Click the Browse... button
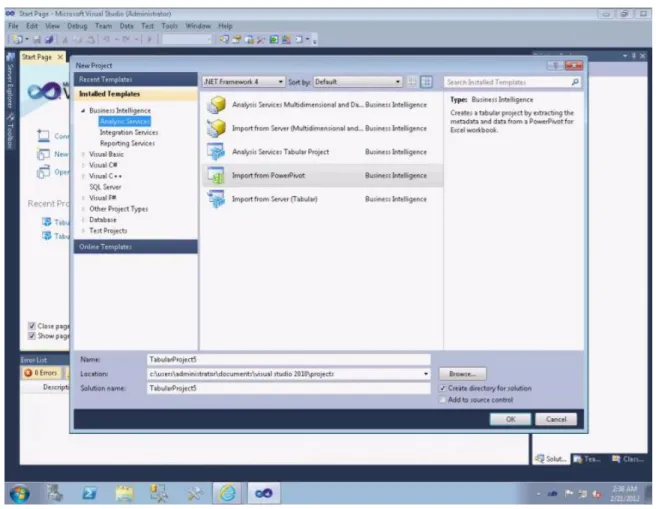656x509 pixels. (x=463, y=374)
